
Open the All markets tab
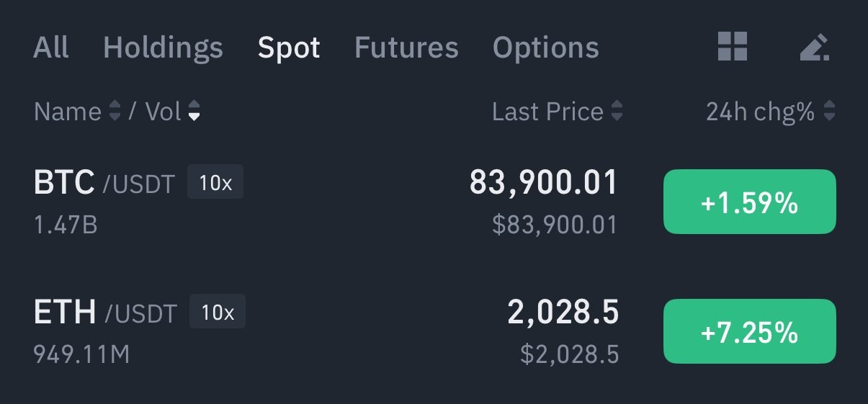coord(51,48)
